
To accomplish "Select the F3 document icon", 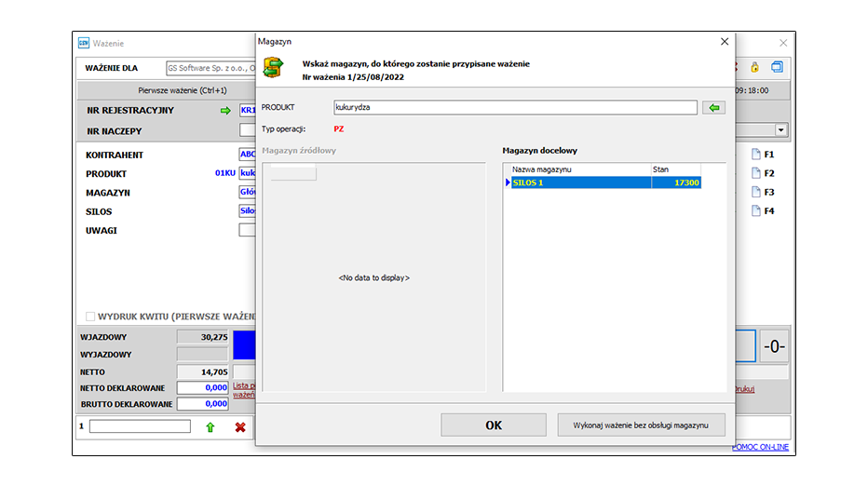I will point(756,192).
